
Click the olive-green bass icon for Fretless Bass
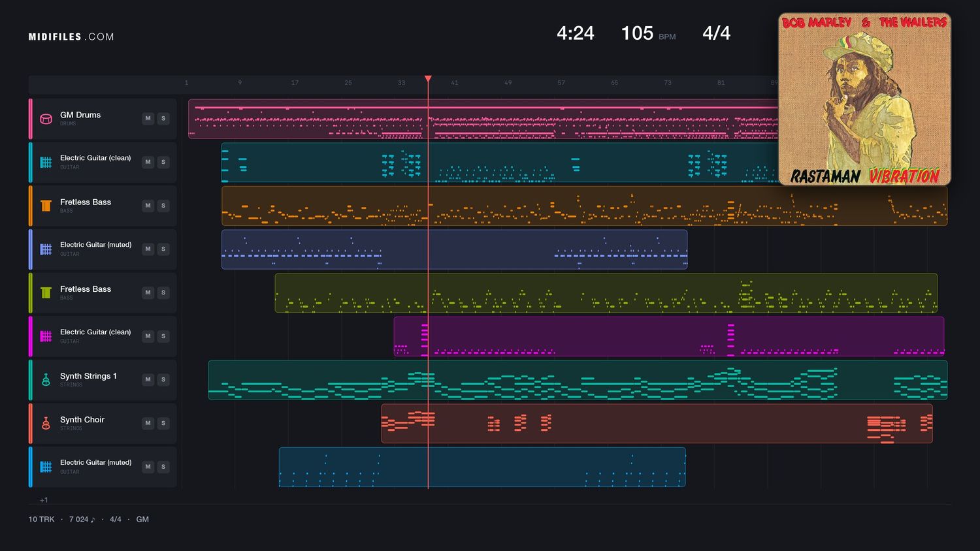tap(46, 292)
